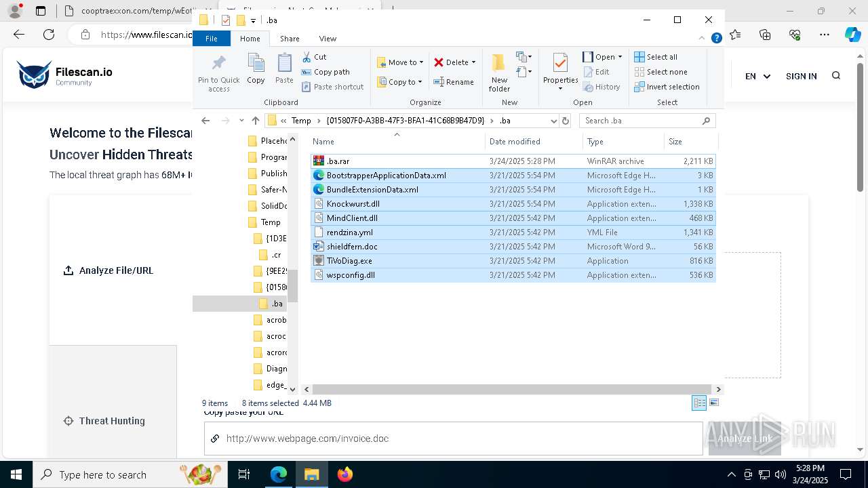Sort by Date modified column
Image resolution: width=868 pixels, height=488 pixels.
point(534,142)
